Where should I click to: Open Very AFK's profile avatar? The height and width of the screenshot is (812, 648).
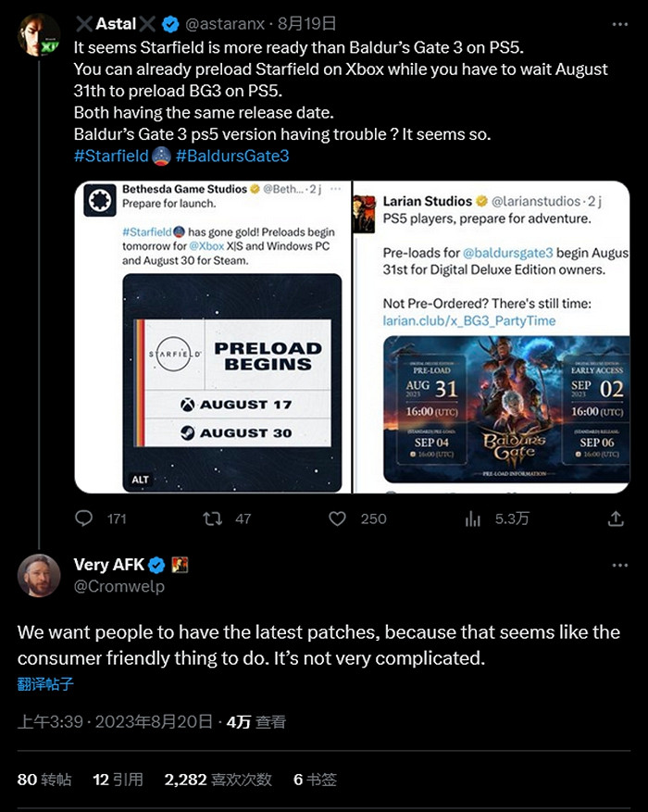coord(39,576)
